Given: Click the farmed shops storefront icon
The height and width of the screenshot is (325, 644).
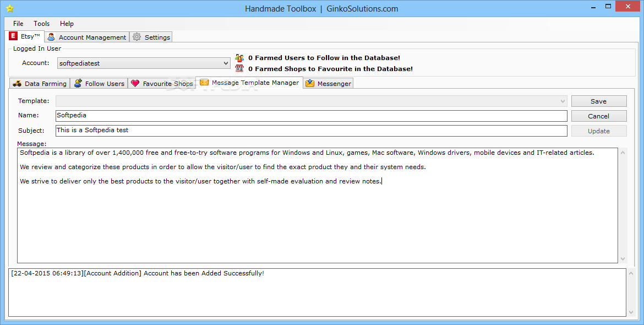Looking at the screenshot, I should (239, 69).
